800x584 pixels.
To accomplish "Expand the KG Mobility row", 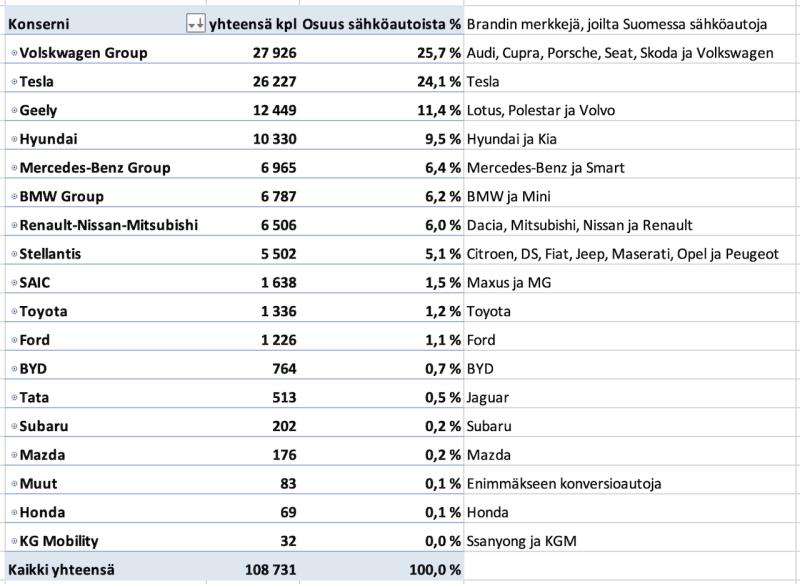I will [13, 542].
